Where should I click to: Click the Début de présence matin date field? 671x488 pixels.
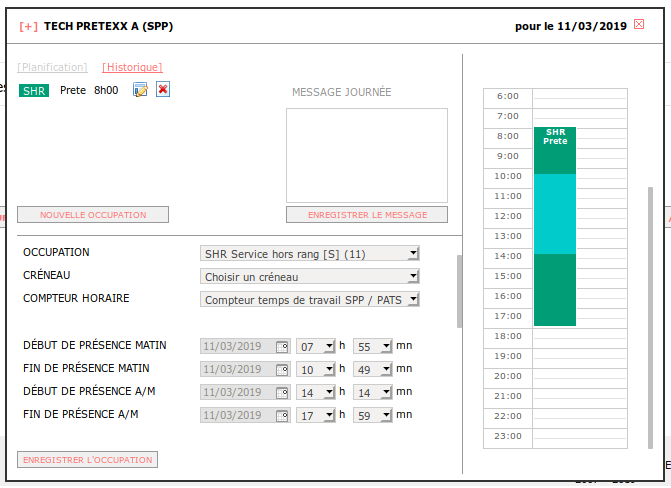(x=245, y=346)
